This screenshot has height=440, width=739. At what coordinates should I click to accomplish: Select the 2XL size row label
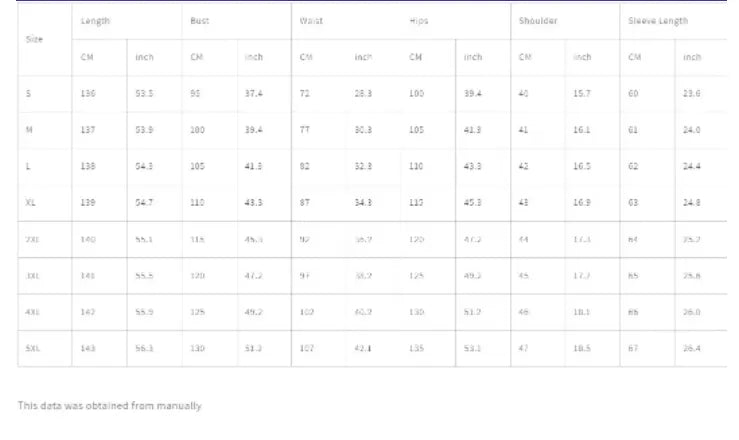32,240
